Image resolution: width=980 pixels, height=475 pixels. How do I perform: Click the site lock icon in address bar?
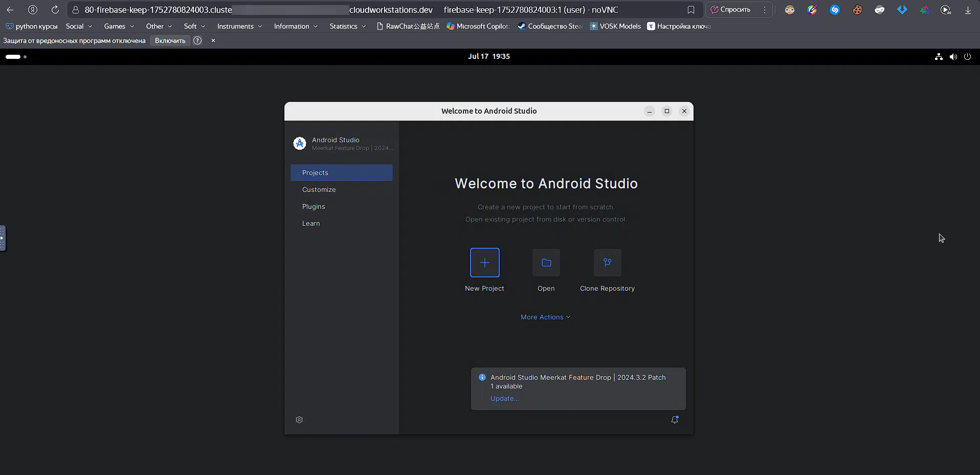pos(76,10)
